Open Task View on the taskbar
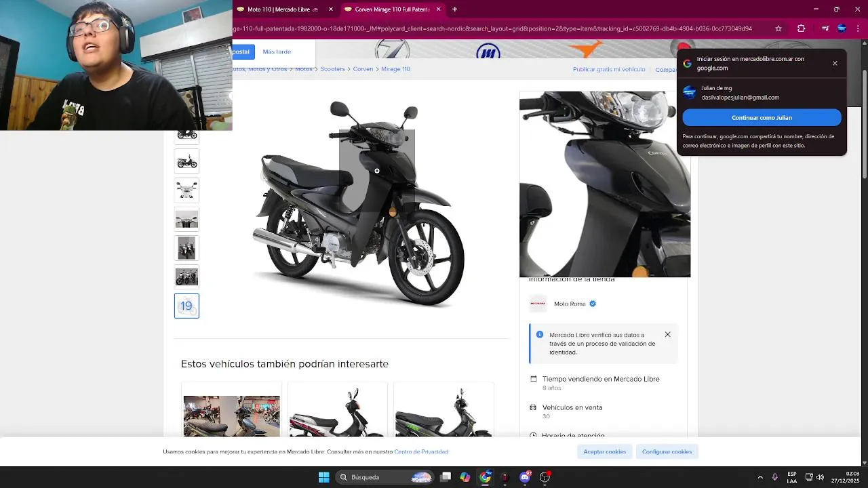This screenshot has height=488, width=868. [446, 477]
